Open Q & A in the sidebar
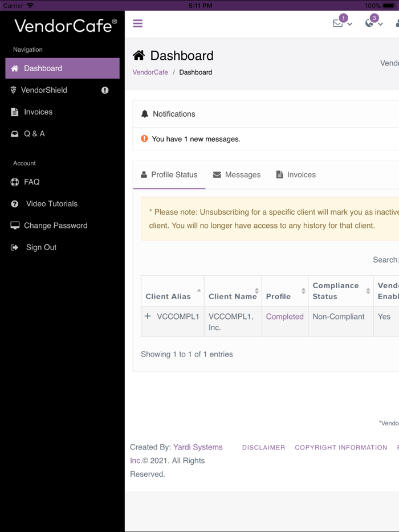399x532 pixels. [63, 134]
